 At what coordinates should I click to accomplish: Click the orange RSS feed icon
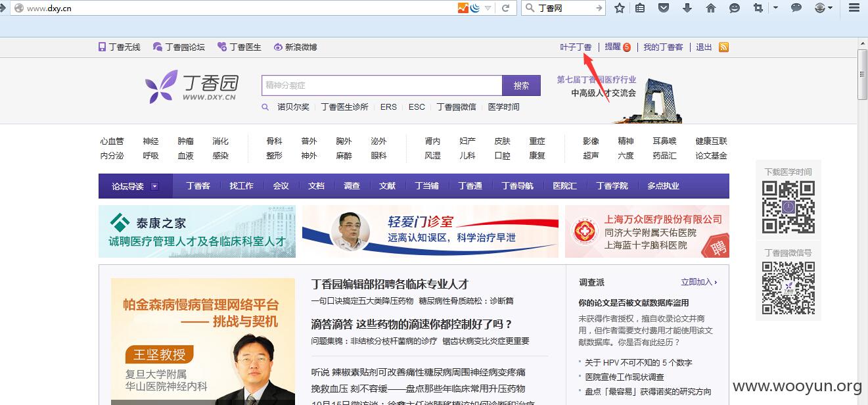point(723,47)
